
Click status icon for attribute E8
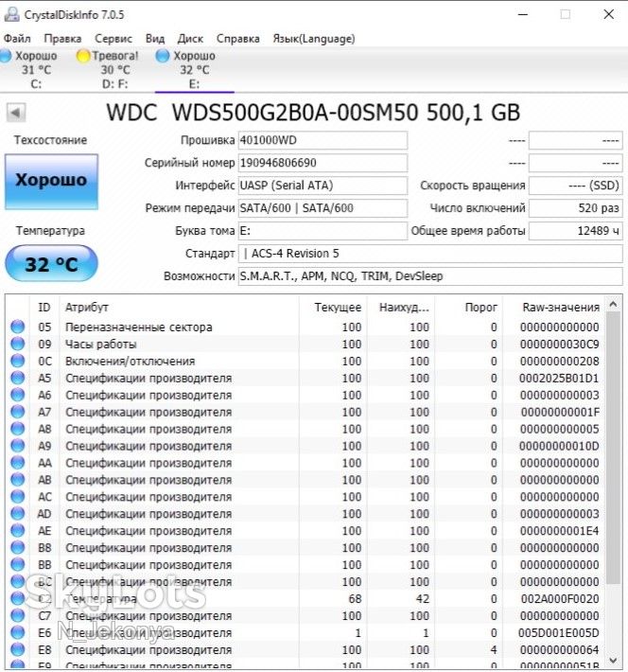[x=18, y=649]
